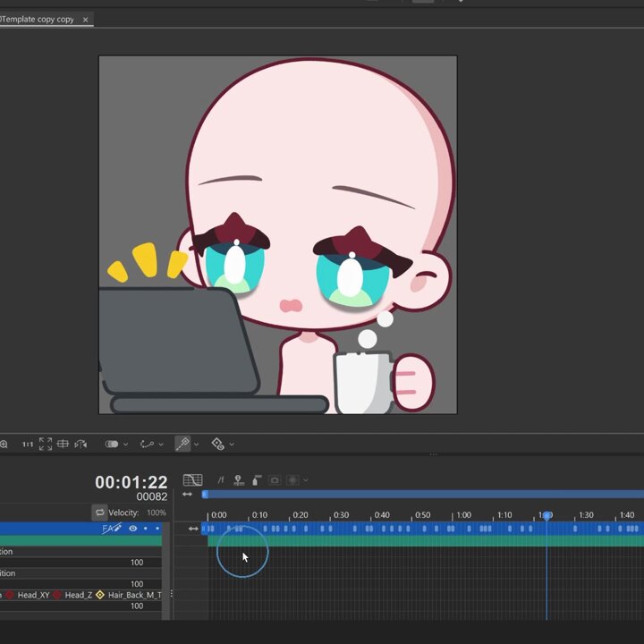Click the work area horizontal arrows icon
The width and height of the screenshot is (644, 644).
(x=187, y=494)
